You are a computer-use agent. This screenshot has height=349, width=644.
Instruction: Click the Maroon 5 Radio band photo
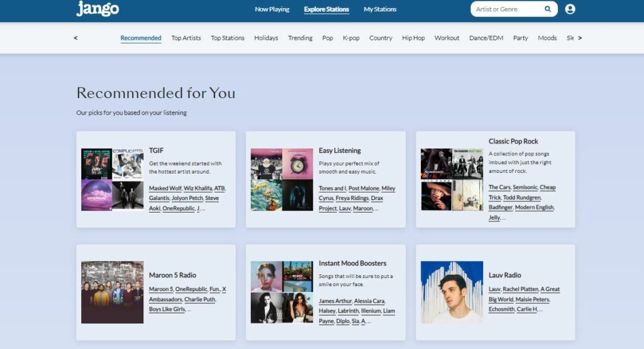[x=112, y=292]
